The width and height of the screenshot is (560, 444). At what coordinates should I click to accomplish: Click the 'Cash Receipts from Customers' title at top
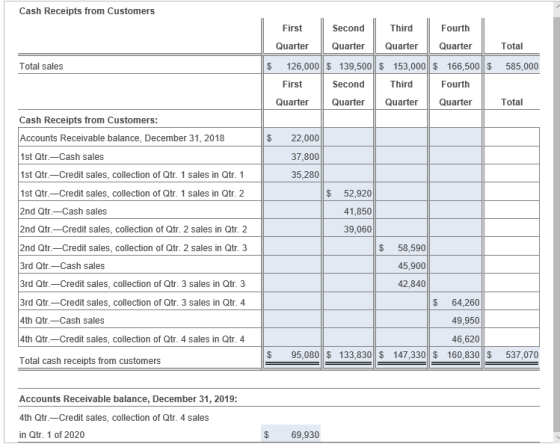87,11
